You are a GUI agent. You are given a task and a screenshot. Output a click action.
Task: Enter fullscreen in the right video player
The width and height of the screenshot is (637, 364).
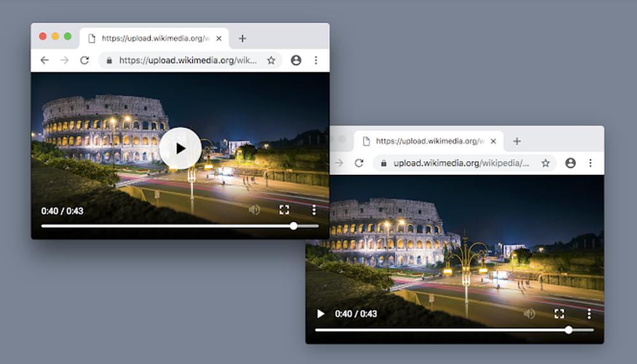click(559, 314)
